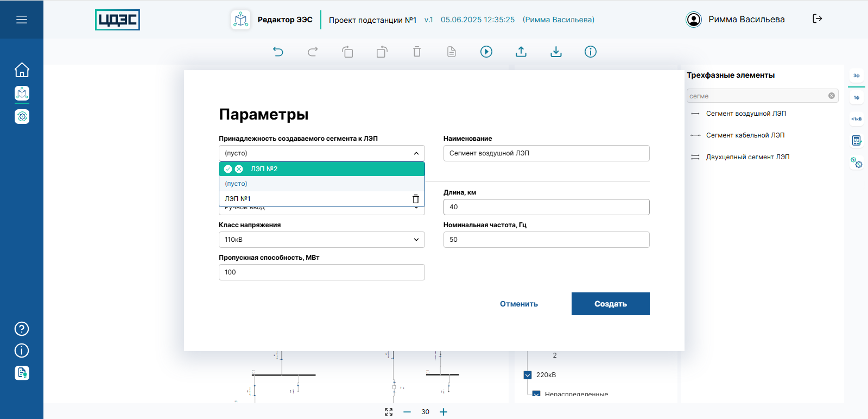Delete ЛЭП №1 with trash icon

click(x=416, y=199)
